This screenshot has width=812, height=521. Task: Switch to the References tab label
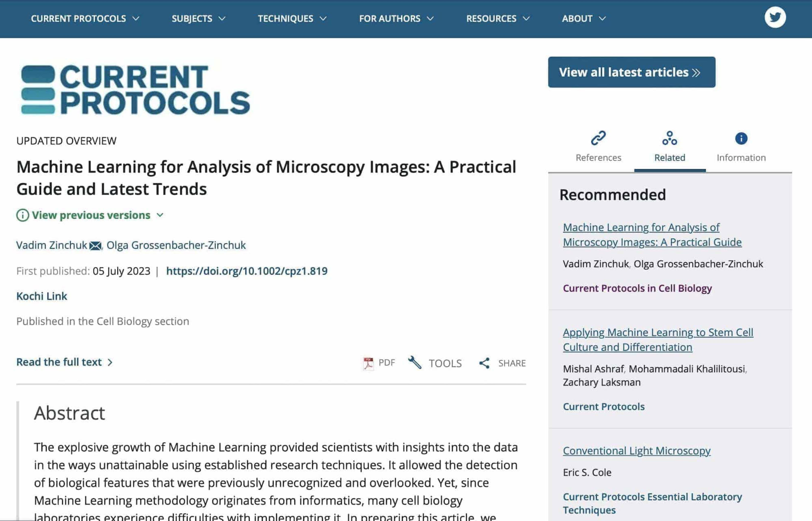click(x=598, y=158)
